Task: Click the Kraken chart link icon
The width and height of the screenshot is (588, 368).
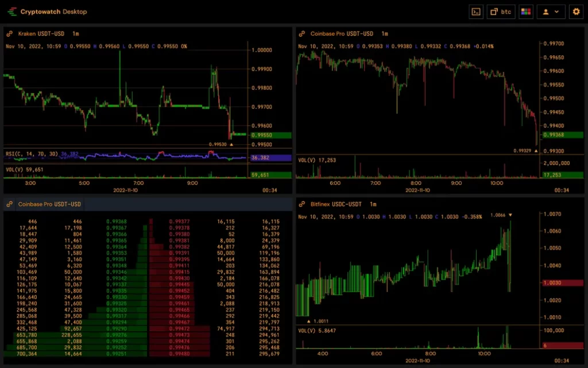Action: (10, 34)
